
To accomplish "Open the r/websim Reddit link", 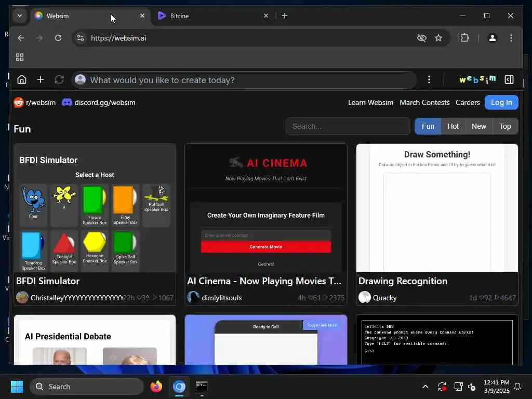I will click(x=35, y=102).
